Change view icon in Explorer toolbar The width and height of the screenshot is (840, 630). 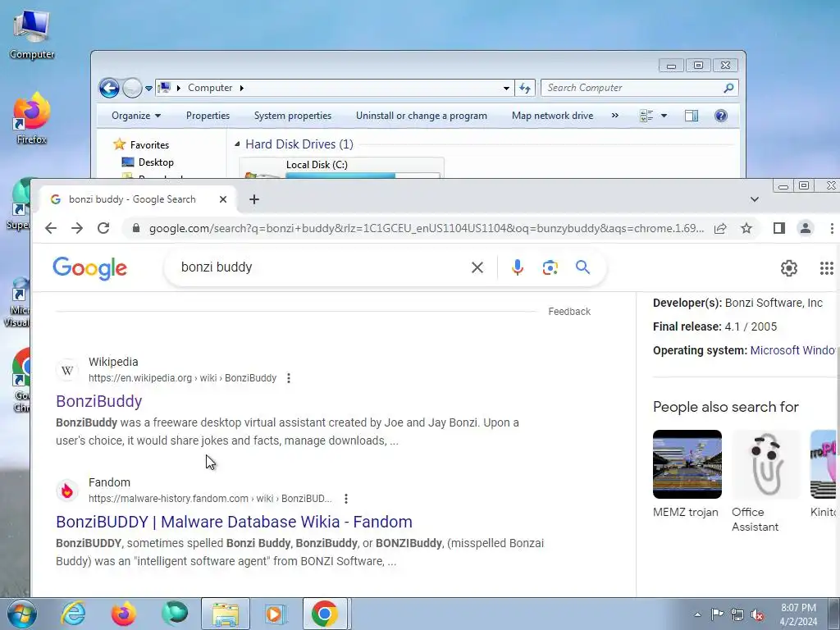646,116
